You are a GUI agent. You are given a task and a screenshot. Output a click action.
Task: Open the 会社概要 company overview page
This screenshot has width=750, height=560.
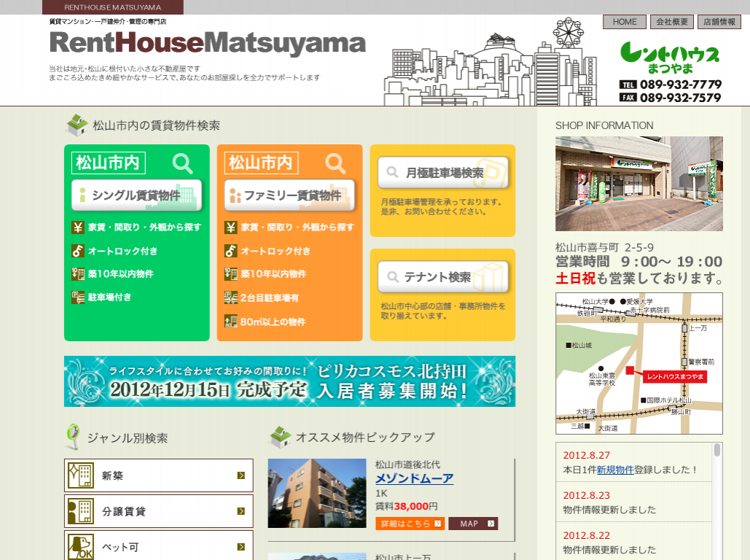[x=671, y=22]
